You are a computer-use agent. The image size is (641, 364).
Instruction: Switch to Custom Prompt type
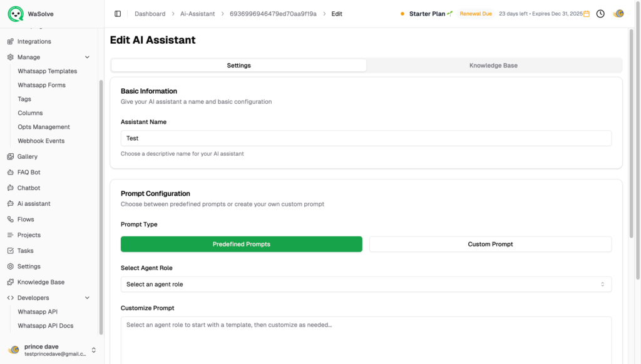490,244
